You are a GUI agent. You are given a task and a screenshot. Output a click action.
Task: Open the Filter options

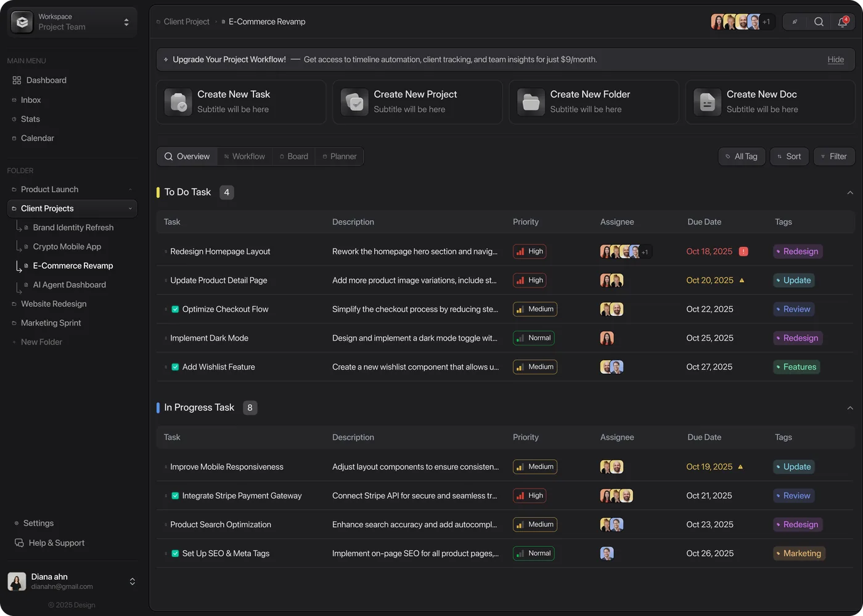(x=834, y=156)
